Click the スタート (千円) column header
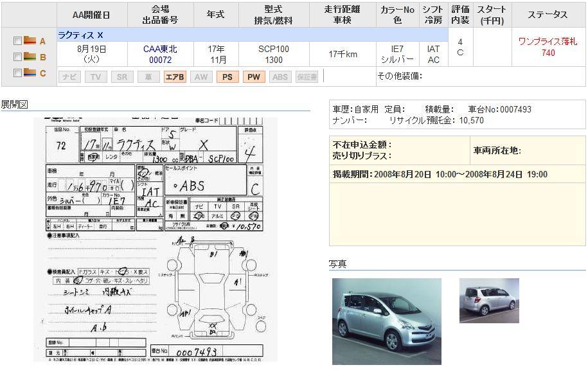The image size is (588, 374). point(492,15)
